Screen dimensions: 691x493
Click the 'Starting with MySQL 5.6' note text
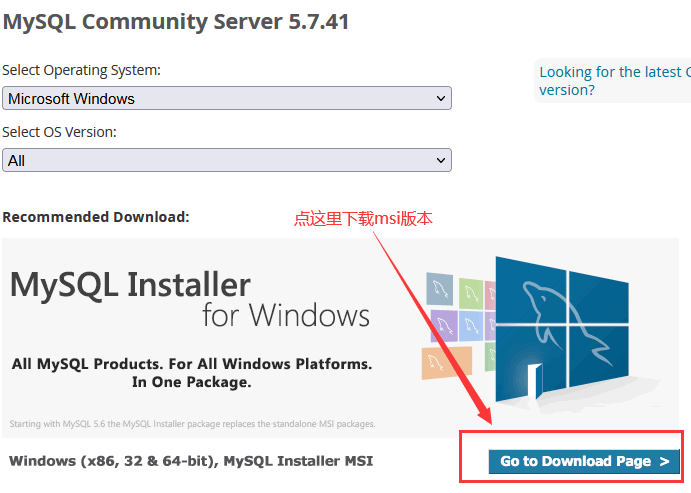[193, 424]
